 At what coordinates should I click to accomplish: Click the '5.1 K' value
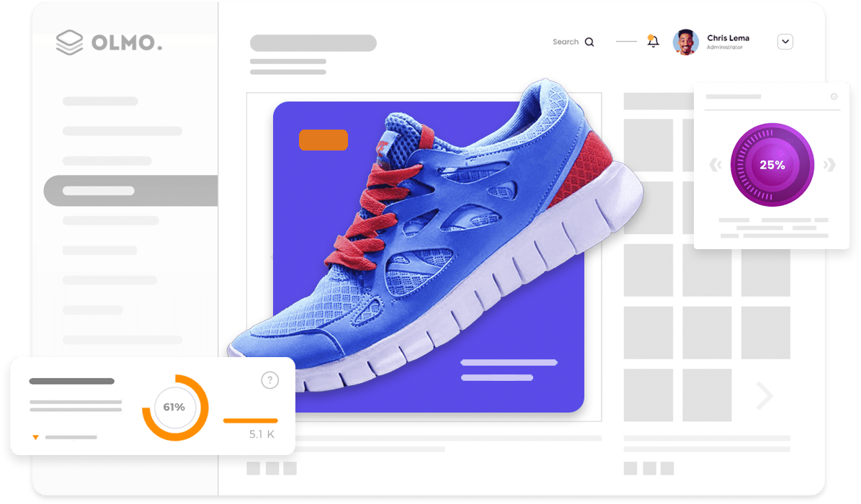click(262, 434)
